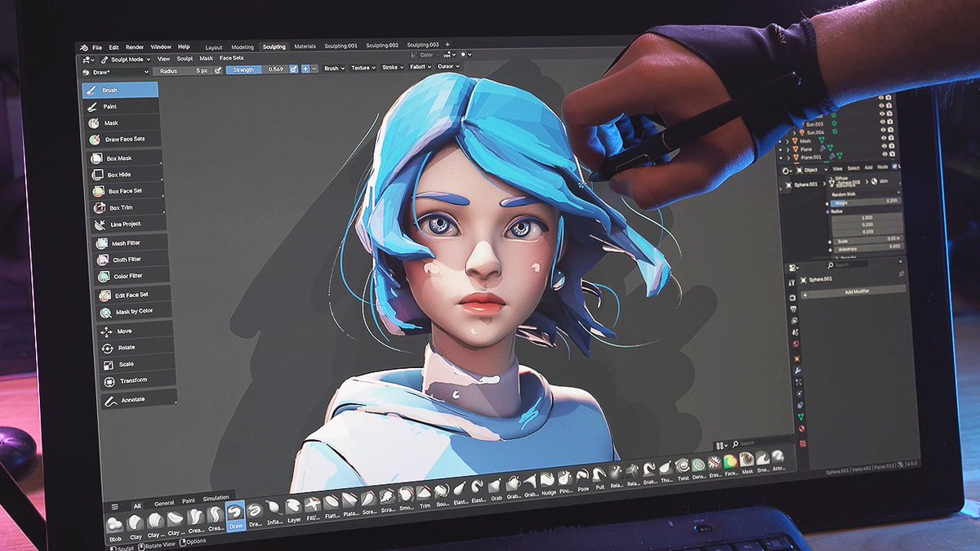The height and width of the screenshot is (551, 980).
Task: Select the Transform tool
Action: 137,380
